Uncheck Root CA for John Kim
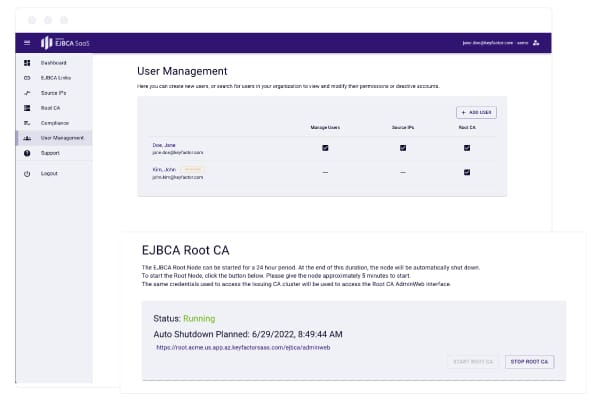 pyautogui.click(x=467, y=172)
